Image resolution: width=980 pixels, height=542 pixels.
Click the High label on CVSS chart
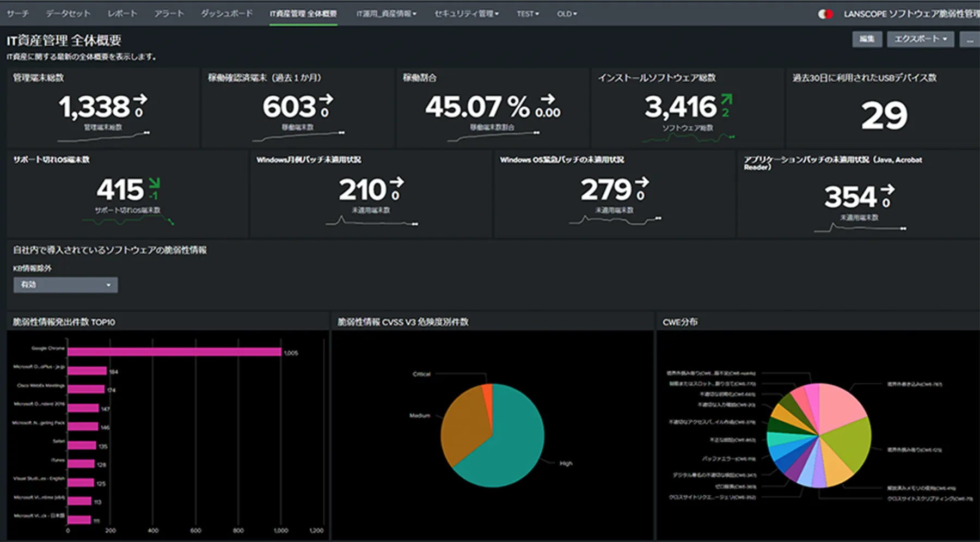click(566, 464)
